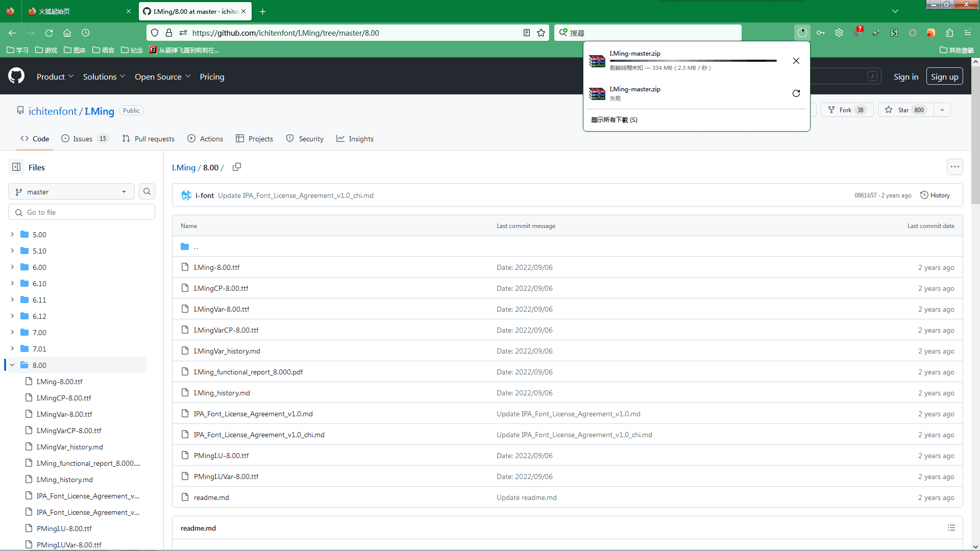
Task: Click the GitHub logo icon
Action: [16, 76]
